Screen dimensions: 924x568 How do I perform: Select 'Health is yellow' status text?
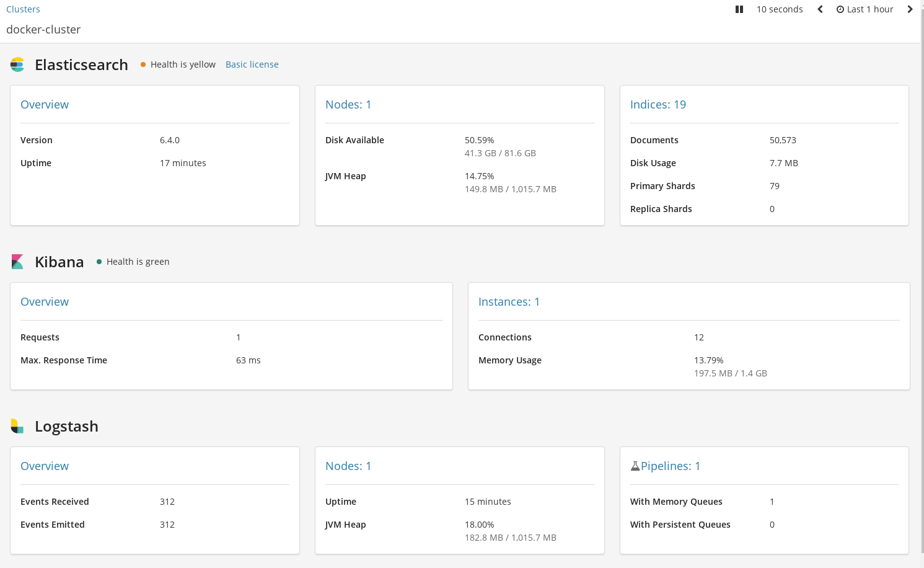click(183, 64)
